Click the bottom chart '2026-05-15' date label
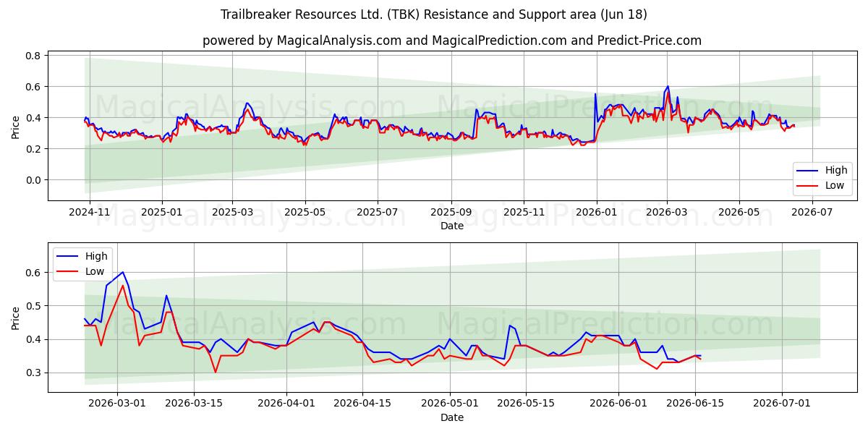 pos(526,404)
